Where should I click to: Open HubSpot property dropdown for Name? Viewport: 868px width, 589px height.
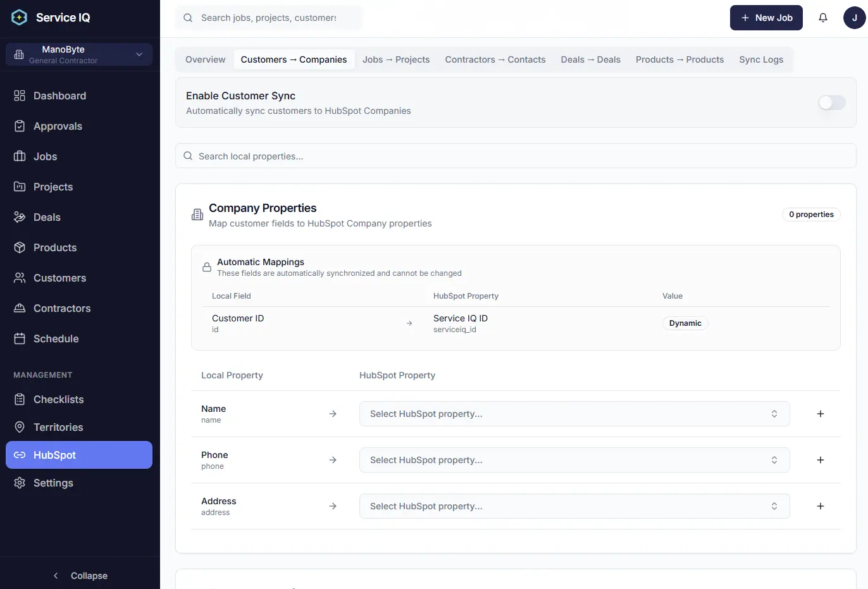574,414
